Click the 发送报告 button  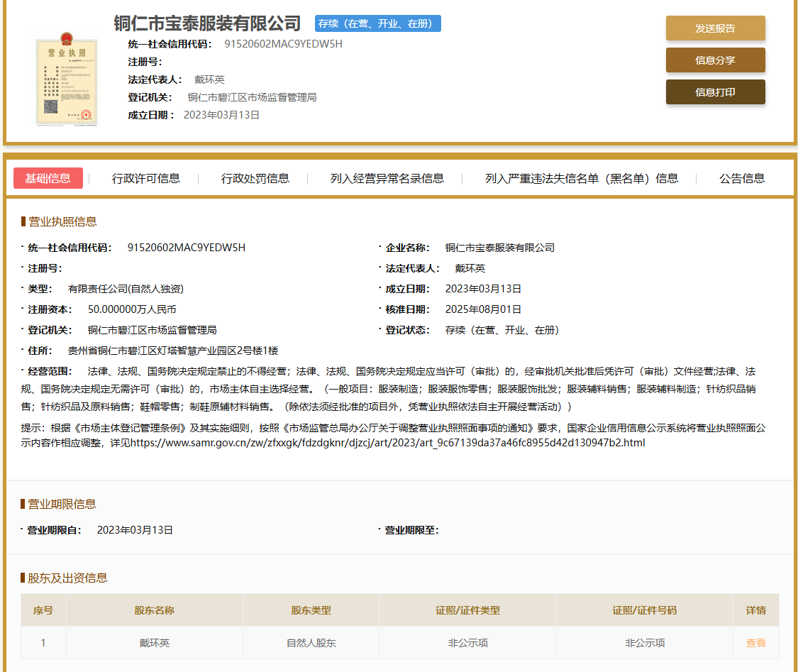[715, 28]
